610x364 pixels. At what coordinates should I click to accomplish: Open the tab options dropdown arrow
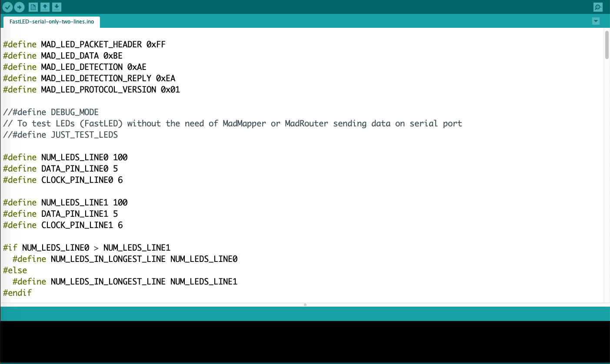tap(596, 21)
